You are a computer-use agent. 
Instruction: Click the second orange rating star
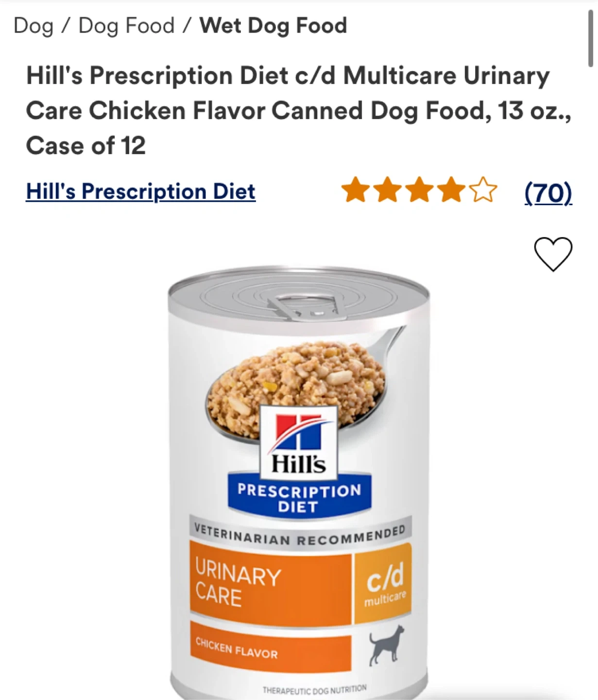tap(388, 191)
